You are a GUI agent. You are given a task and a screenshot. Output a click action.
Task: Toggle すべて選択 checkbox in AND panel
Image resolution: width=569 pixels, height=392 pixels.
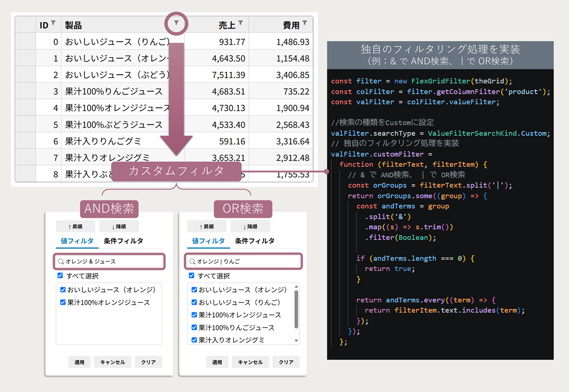pos(60,276)
